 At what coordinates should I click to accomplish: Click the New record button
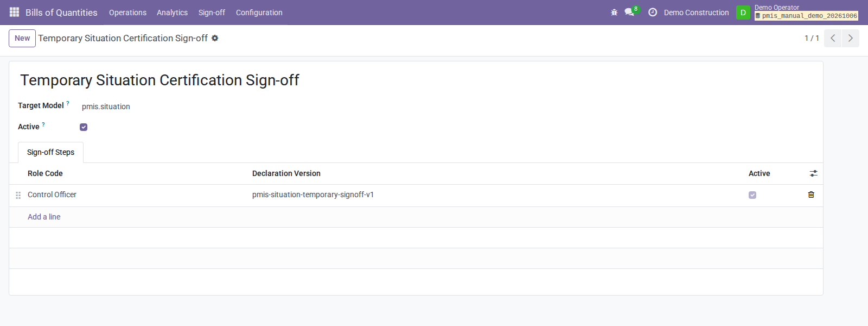(x=22, y=38)
